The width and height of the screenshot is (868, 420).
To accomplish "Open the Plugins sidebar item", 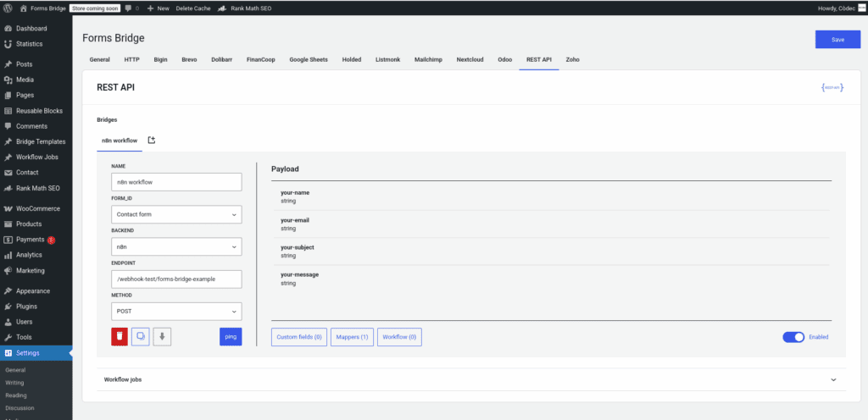I will pos(36,307).
